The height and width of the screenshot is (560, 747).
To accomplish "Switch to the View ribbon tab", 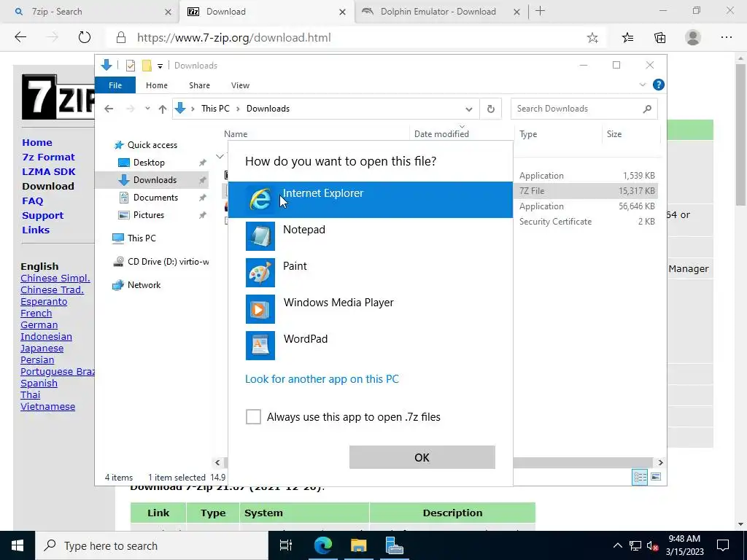I will tap(240, 85).
